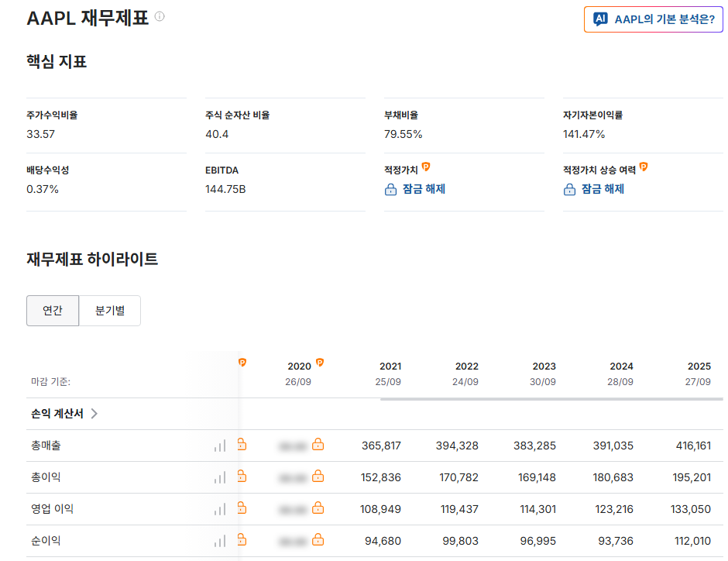Image resolution: width=728 pixels, height=561 pixels.
Task: Click the AI badge icon in analysis button
Action: [x=600, y=19]
